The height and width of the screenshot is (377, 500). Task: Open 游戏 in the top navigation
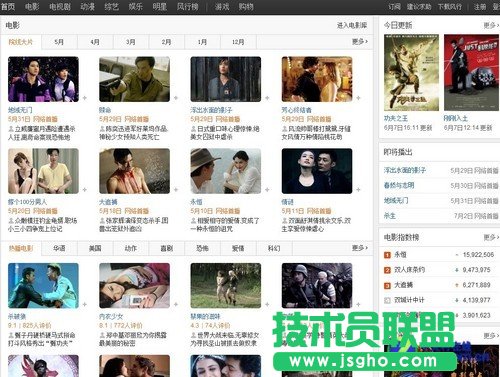(x=222, y=7)
